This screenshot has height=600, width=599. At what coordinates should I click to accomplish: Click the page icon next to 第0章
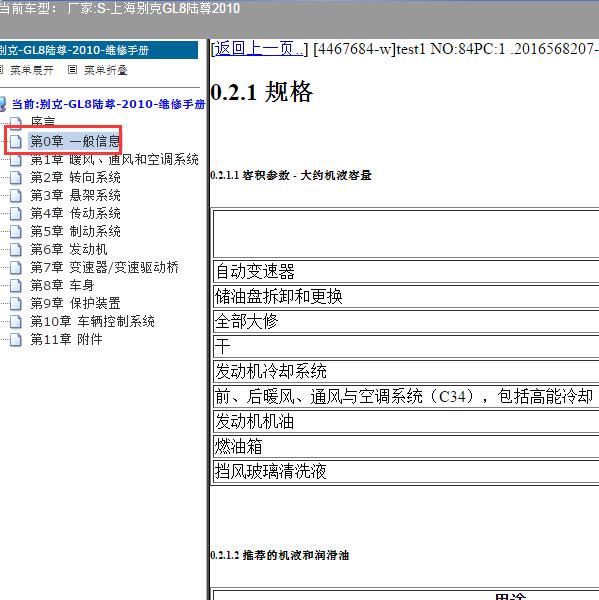[15, 141]
